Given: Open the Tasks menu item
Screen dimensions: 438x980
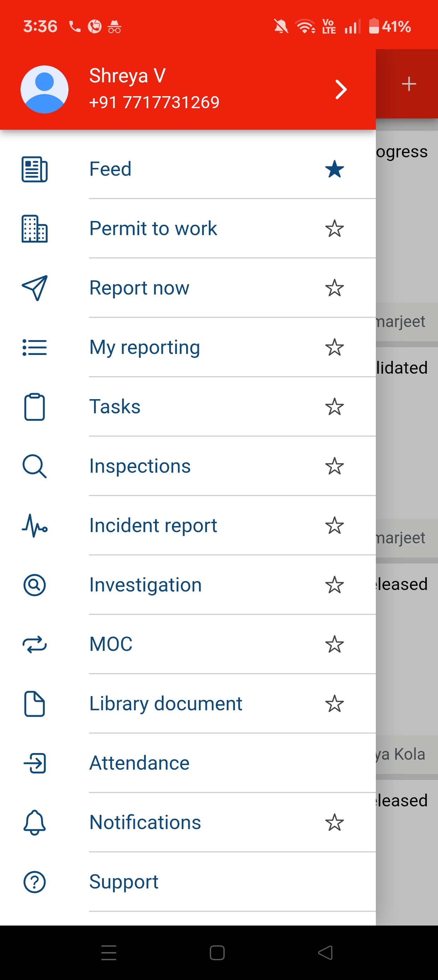Looking at the screenshot, I should (x=115, y=407).
